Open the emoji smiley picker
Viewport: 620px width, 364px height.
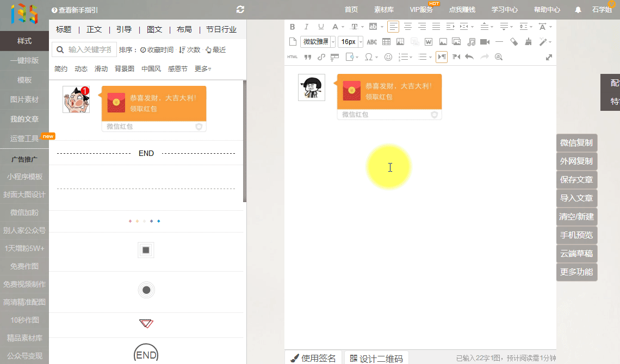click(388, 57)
